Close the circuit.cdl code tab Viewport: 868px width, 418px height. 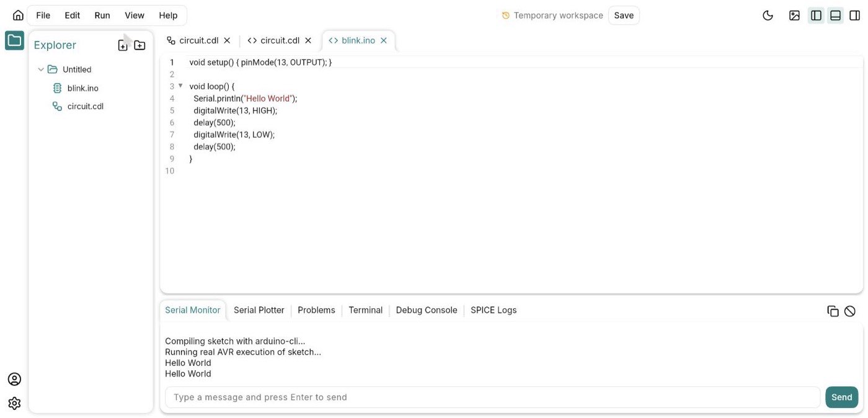308,40
